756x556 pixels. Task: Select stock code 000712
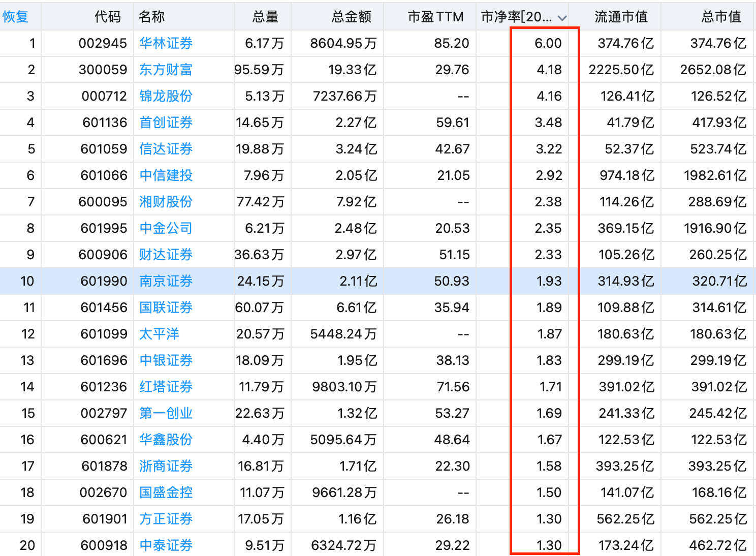104,96
